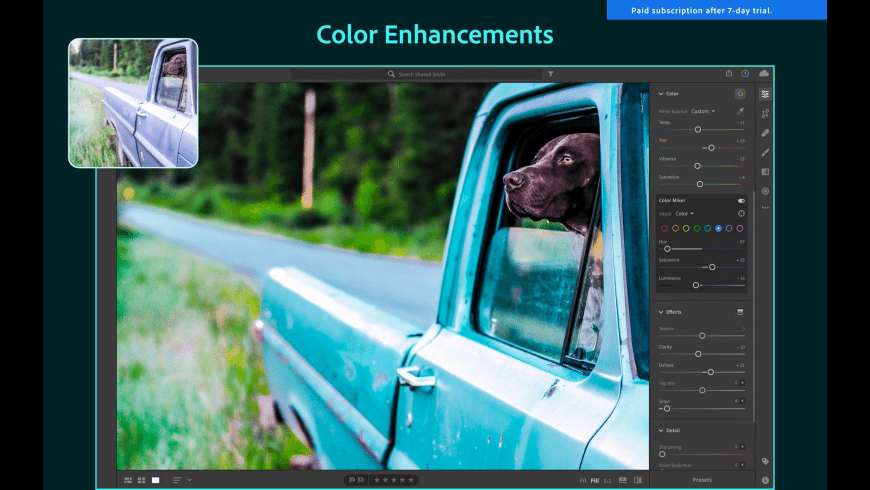The image size is (870, 490).
Task: Open the Presets panel
Action: pyautogui.click(x=702, y=480)
